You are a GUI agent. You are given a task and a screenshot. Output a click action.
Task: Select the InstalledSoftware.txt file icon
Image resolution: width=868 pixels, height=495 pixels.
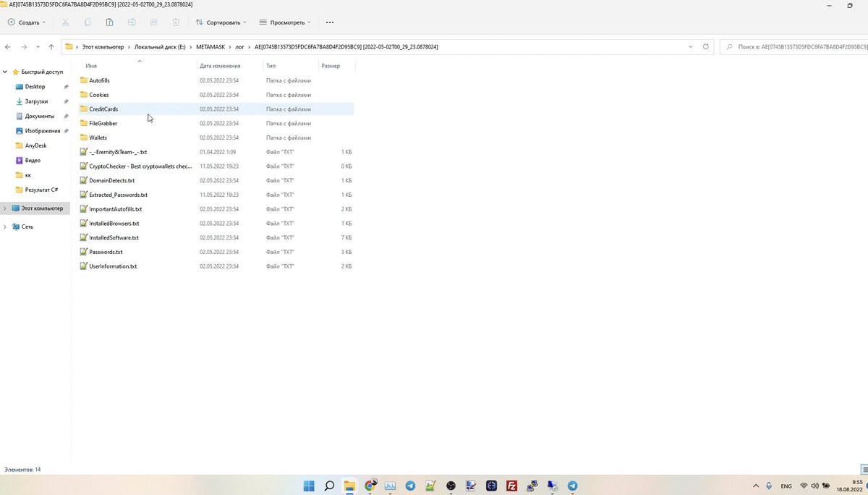click(83, 237)
